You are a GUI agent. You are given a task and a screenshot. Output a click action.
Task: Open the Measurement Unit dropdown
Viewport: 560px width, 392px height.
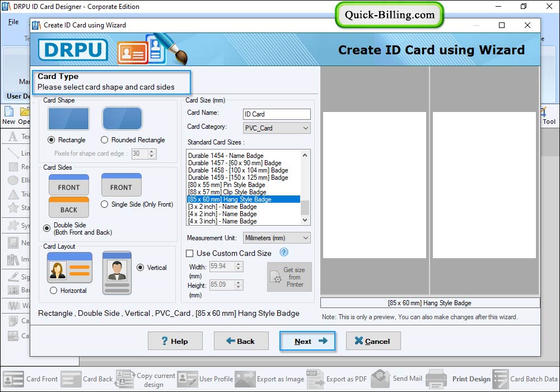[x=277, y=238]
